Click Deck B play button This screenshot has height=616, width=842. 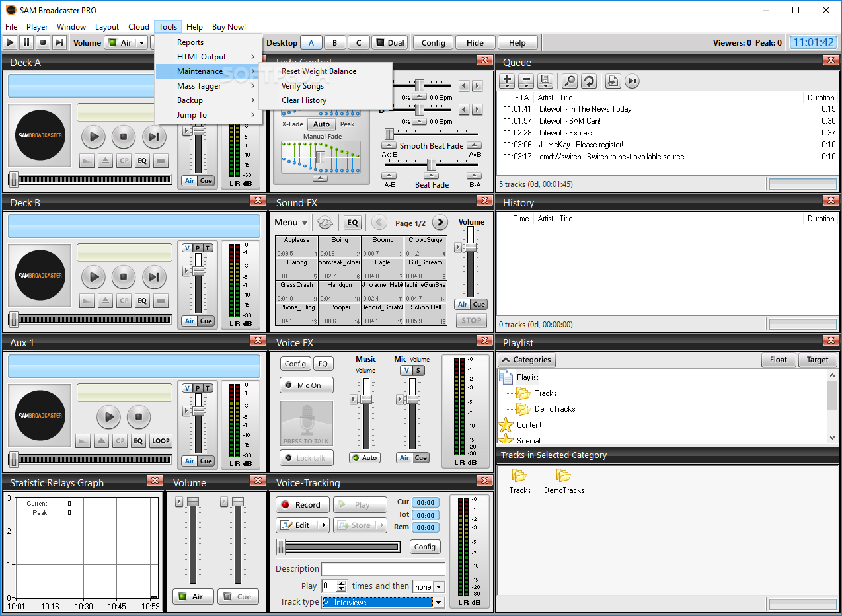94,277
